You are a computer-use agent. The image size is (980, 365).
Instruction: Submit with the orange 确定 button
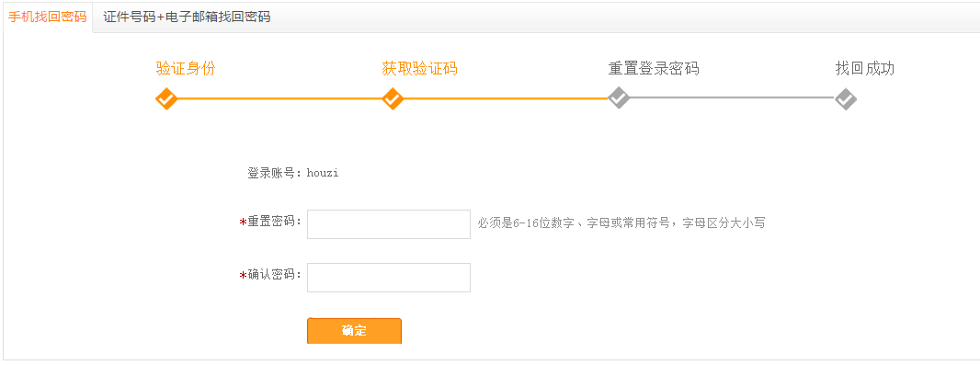point(354,331)
